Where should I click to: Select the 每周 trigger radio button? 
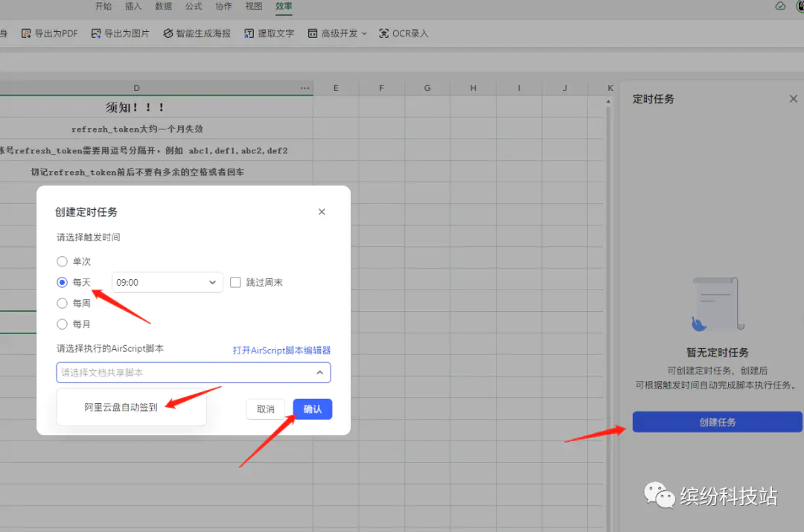point(63,304)
